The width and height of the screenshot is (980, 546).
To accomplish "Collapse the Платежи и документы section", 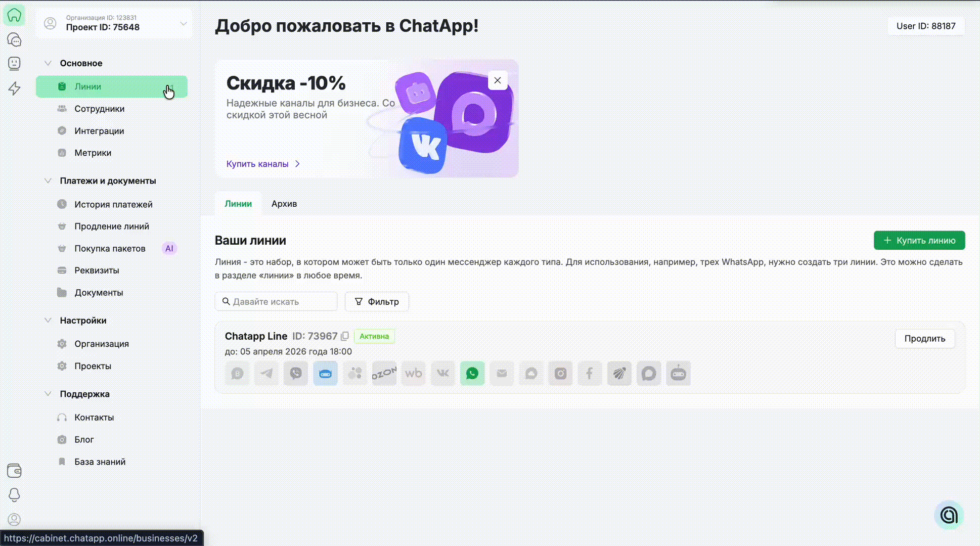I will [48, 181].
